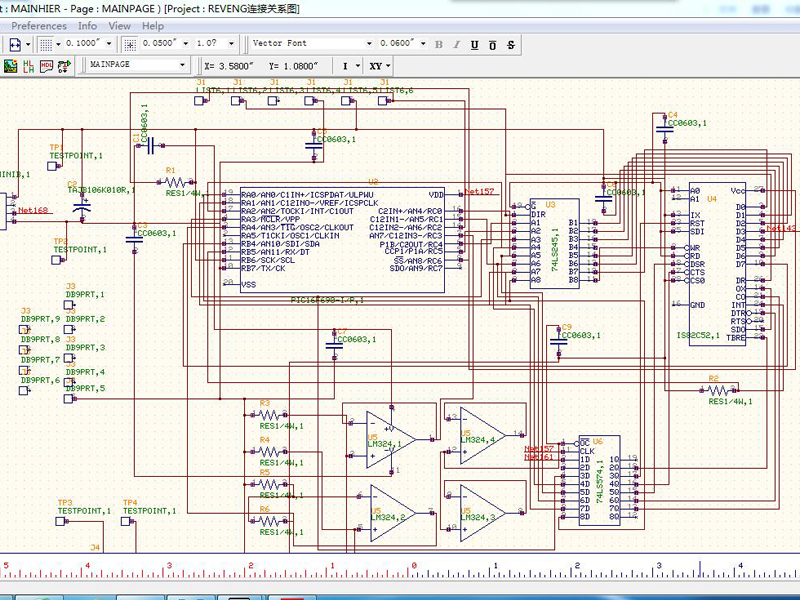Select the R6 resistor symbol
Viewport: 800px width, 600px height.
269,520
